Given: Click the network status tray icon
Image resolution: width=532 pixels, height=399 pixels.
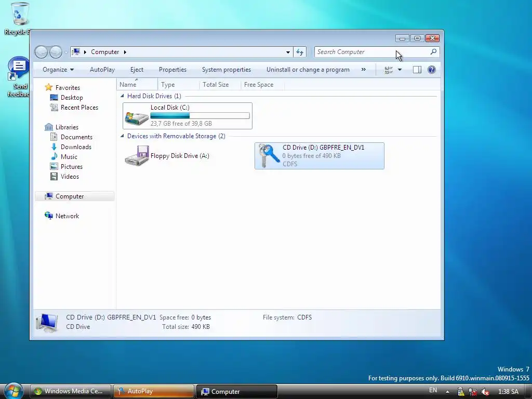Looking at the screenshot, I should [x=473, y=392].
